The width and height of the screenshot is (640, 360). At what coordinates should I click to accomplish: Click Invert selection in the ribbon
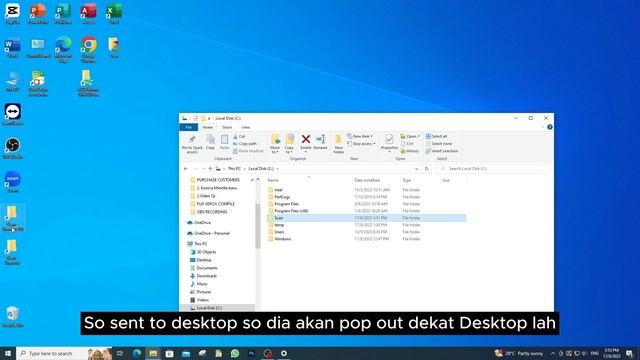pyautogui.click(x=442, y=151)
